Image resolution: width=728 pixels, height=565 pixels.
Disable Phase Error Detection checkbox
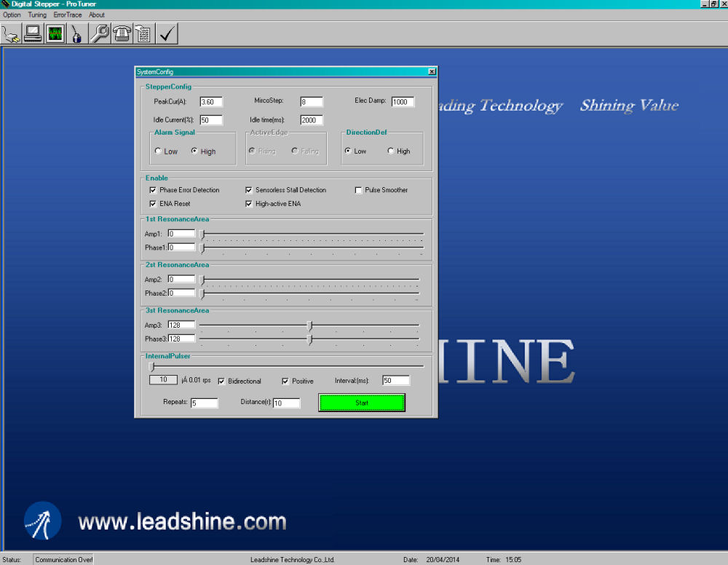[153, 190]
